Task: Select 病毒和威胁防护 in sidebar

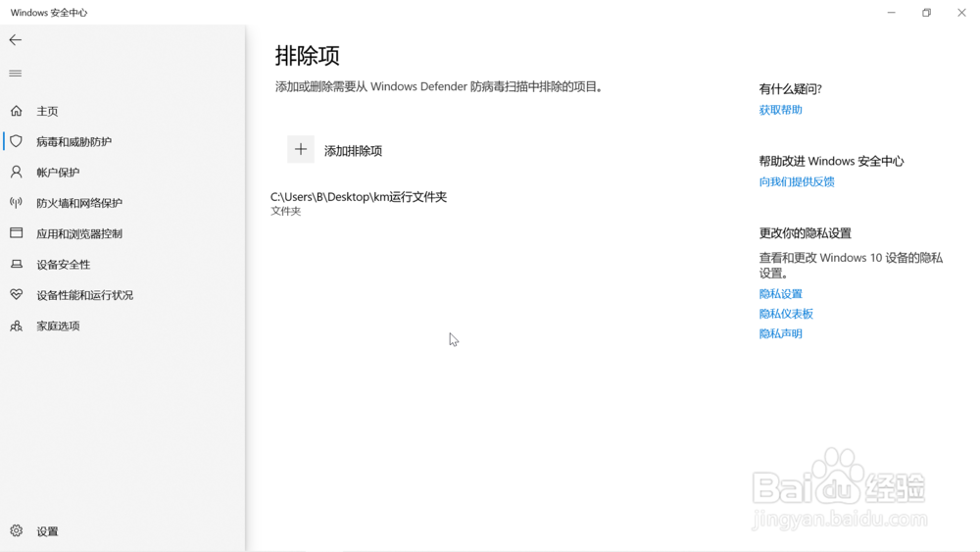Action: pyautogui.click(x=73, y=142)
